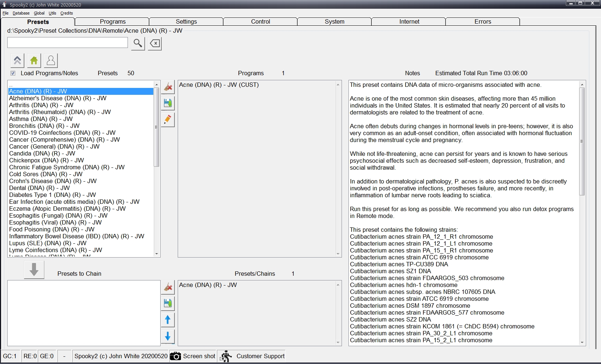Image resolution: width=601 pixels, height=364 pixels.
Task: Go up one folder with double-chevron icon
Action: (17, 61)
